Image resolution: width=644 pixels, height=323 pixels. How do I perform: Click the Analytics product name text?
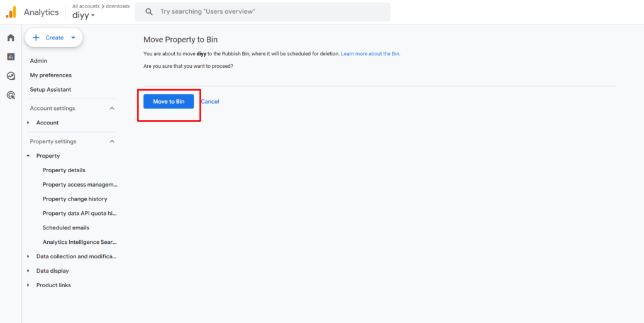click(41, 13)
